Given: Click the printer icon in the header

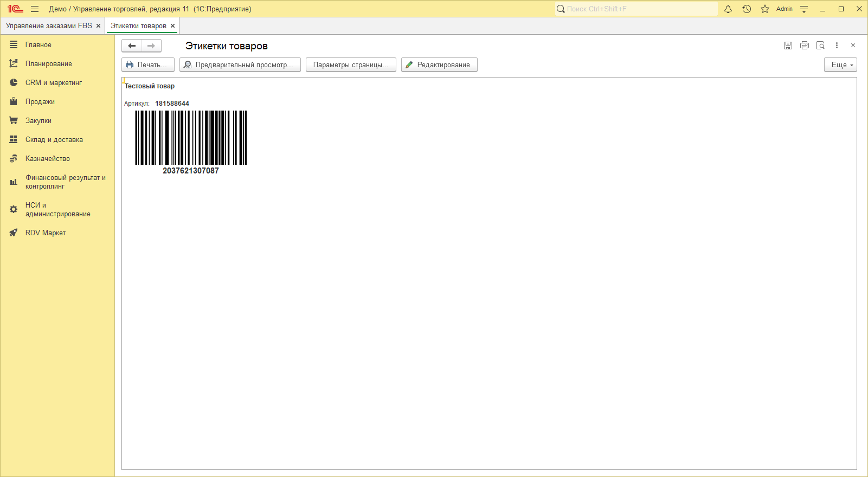Looking at the screenshot, I should 804,46.
